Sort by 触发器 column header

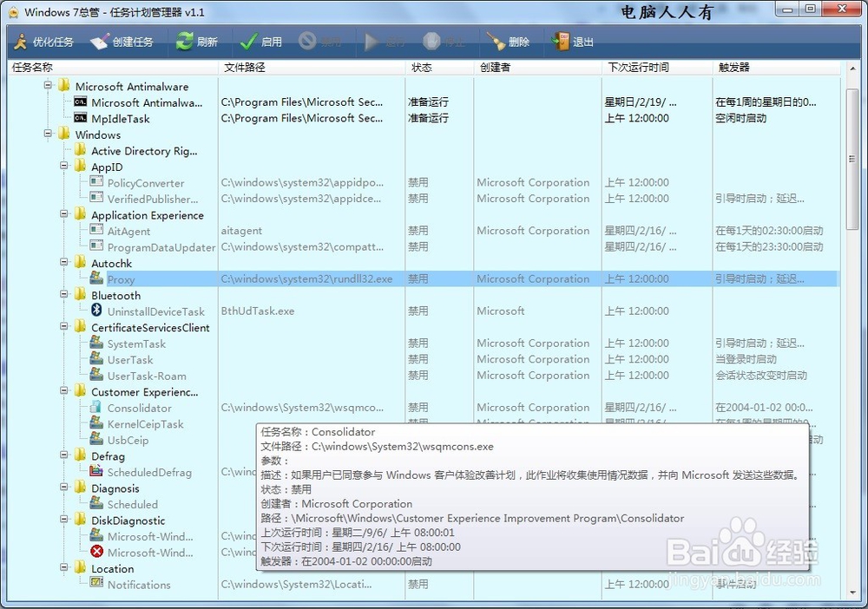click(777, 68)
